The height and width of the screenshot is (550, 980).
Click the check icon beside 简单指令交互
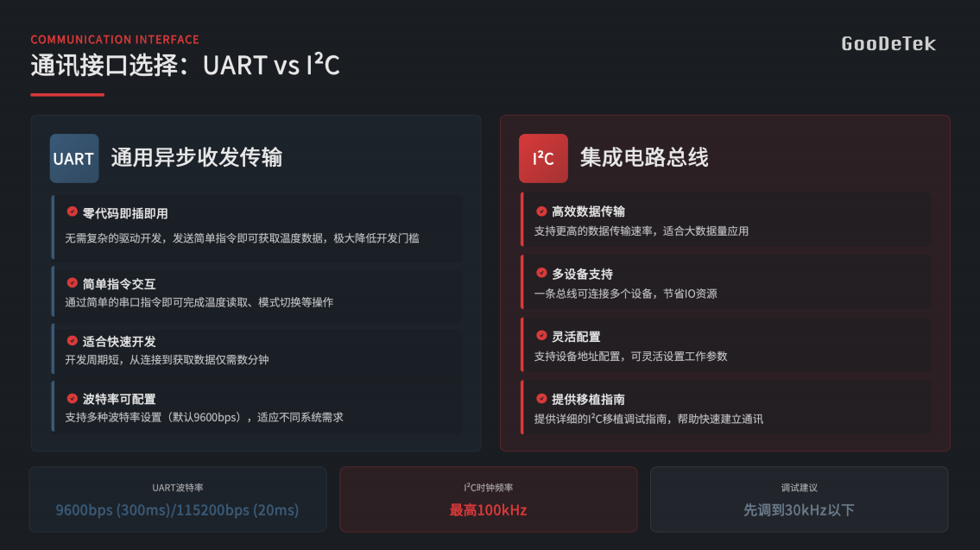[73, 282]
